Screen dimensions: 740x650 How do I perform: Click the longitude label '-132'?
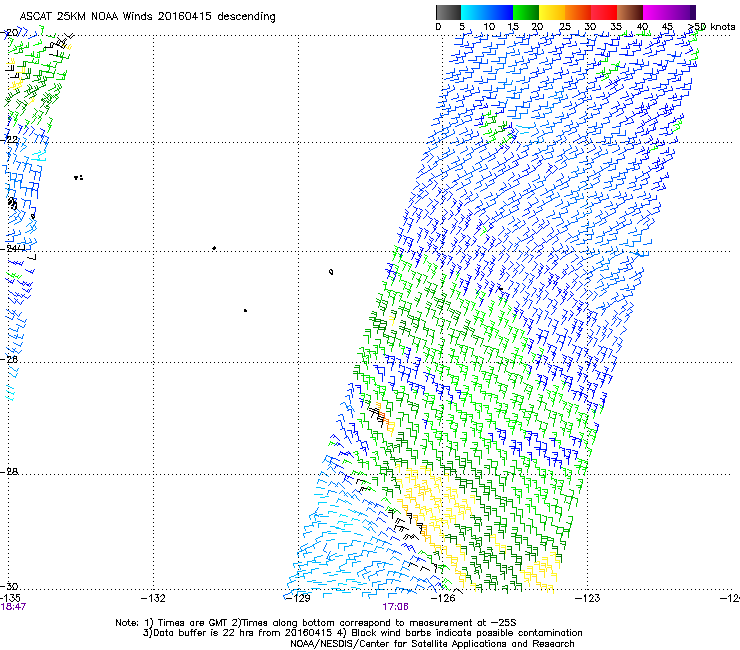pos(154,598)
